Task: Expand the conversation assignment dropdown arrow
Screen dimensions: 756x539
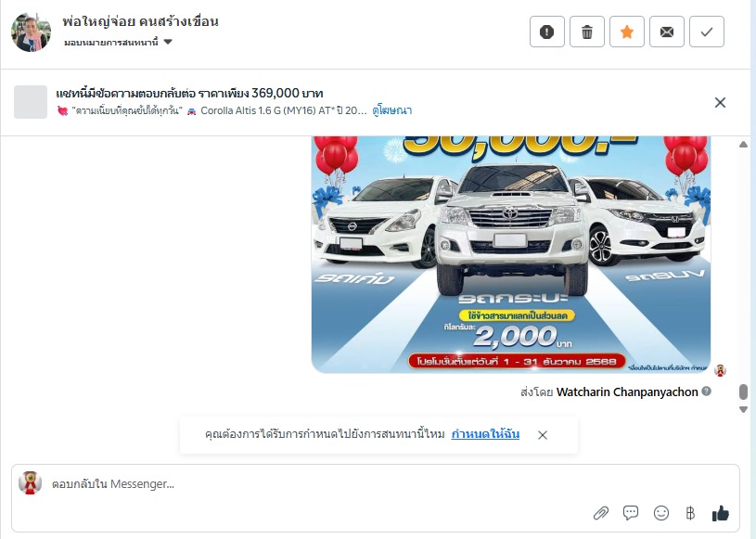Action: [168, 42]
